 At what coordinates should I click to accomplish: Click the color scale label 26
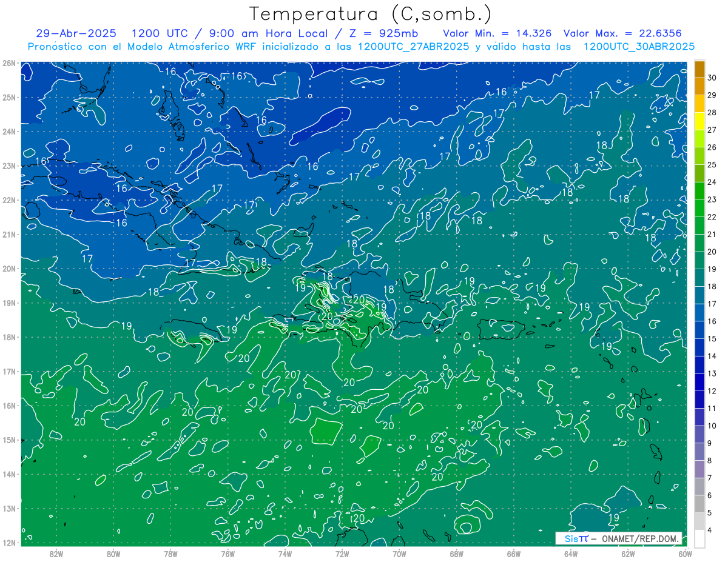[712, 147]
